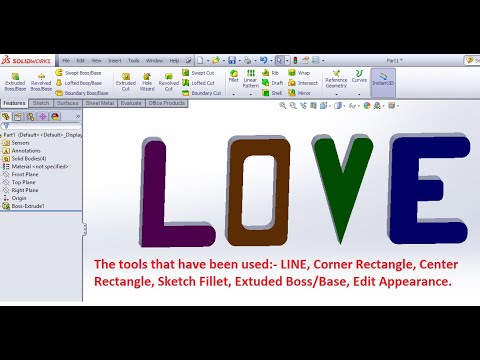
Task: Switch to the Sheet Metal tab
Action: pos(100,103)
